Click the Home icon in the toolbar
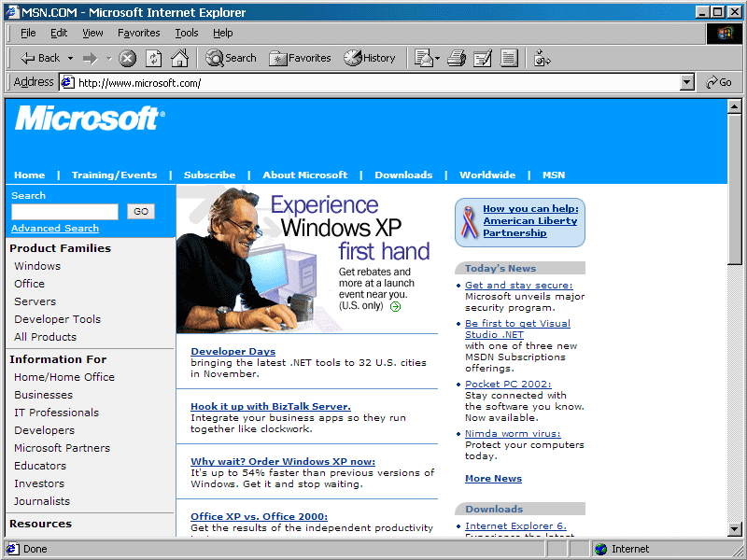This screenshot has height=560, width=747. (x=178, y=58)
